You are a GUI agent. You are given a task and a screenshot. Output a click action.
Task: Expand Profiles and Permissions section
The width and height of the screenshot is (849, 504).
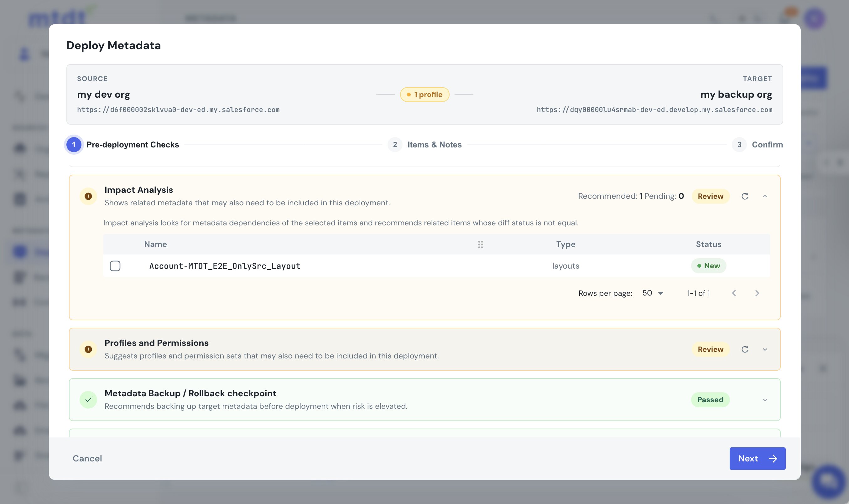coord(765,349)
